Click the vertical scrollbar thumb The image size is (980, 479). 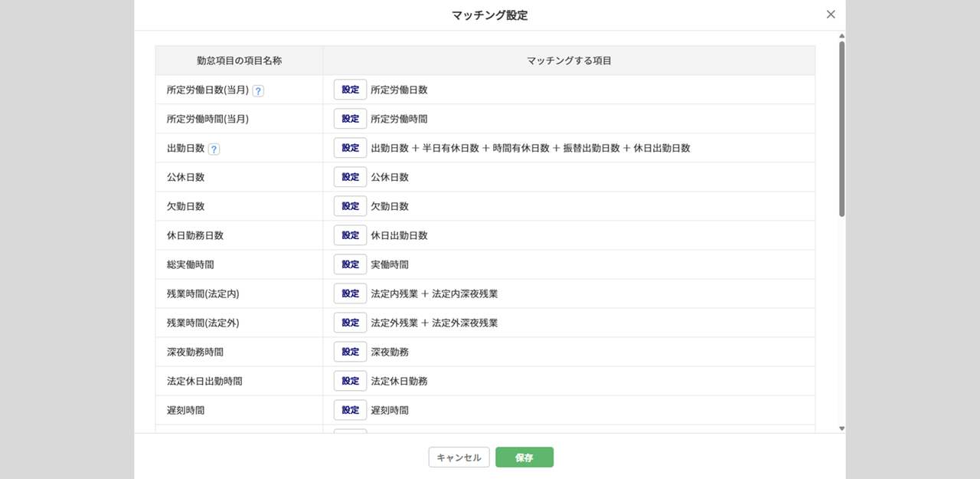pyautogui.click(x=842, y=129)
